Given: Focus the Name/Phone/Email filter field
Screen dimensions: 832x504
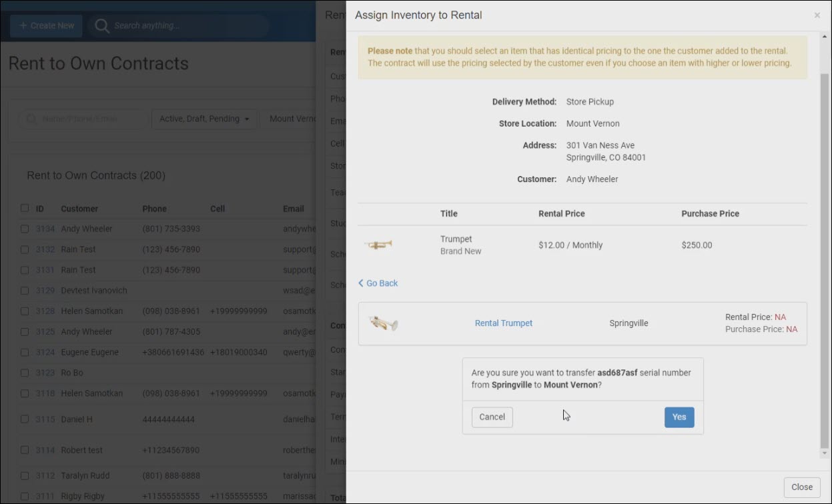Looking at the screenshot, I should point(83,119).
